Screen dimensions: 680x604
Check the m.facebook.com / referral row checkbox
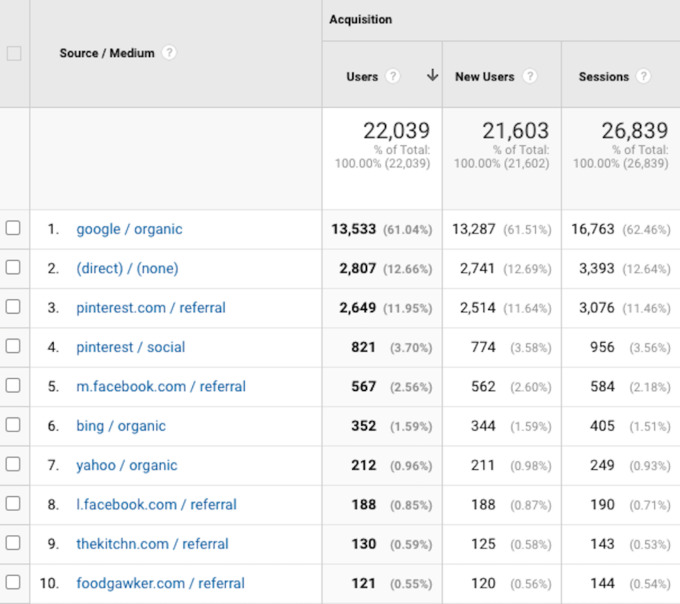click(x=13, y=385)
